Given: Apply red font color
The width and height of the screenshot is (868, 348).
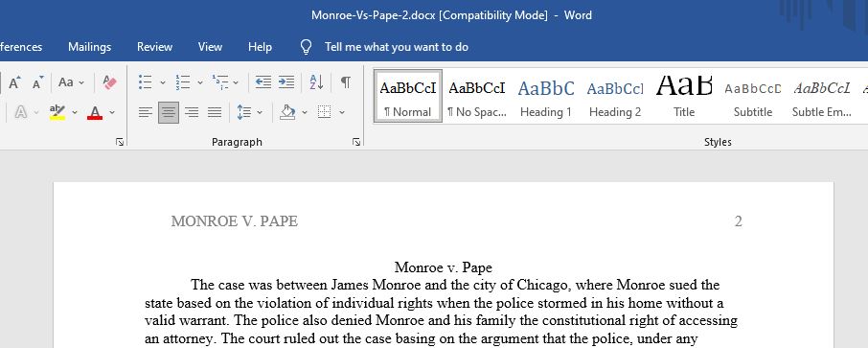Looking at the screenshot, I should (x=95, y=112).
